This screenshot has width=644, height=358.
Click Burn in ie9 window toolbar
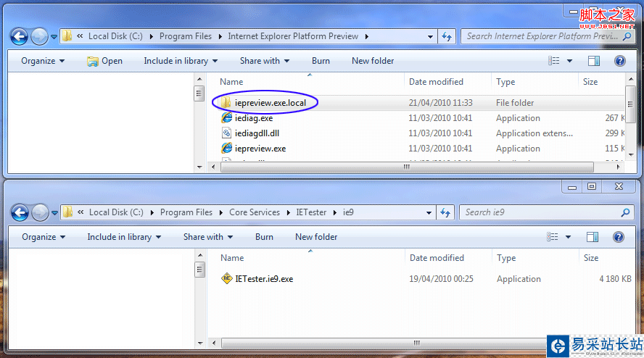pyautogui.click(x=264, y=237)
